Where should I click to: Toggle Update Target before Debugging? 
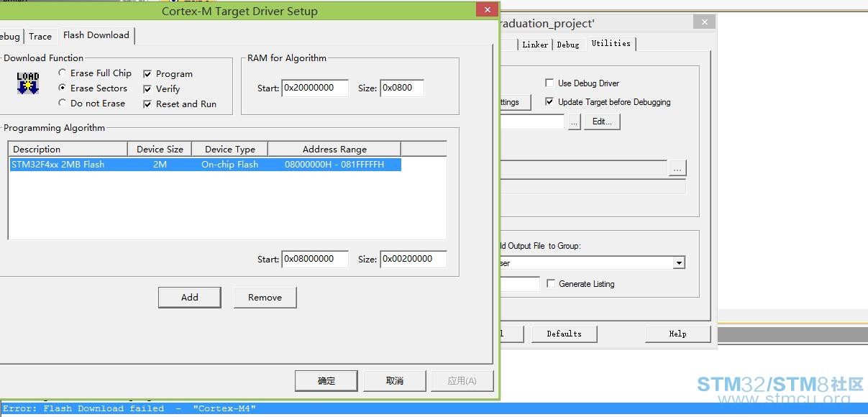tap(549, 102)
